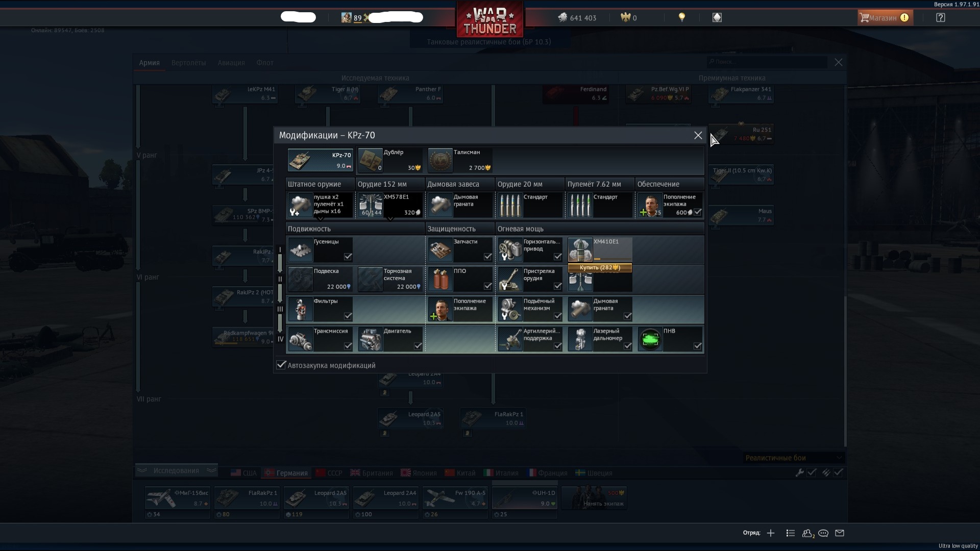Select the Япония nation tab
This screenshot has height=551, width=980.
418,473
